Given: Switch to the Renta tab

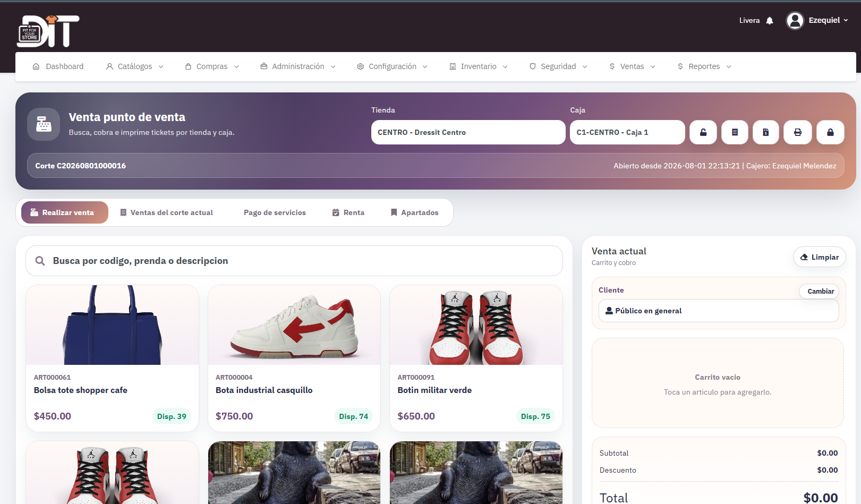Looking at the screenshot, I should pos(348,212).
